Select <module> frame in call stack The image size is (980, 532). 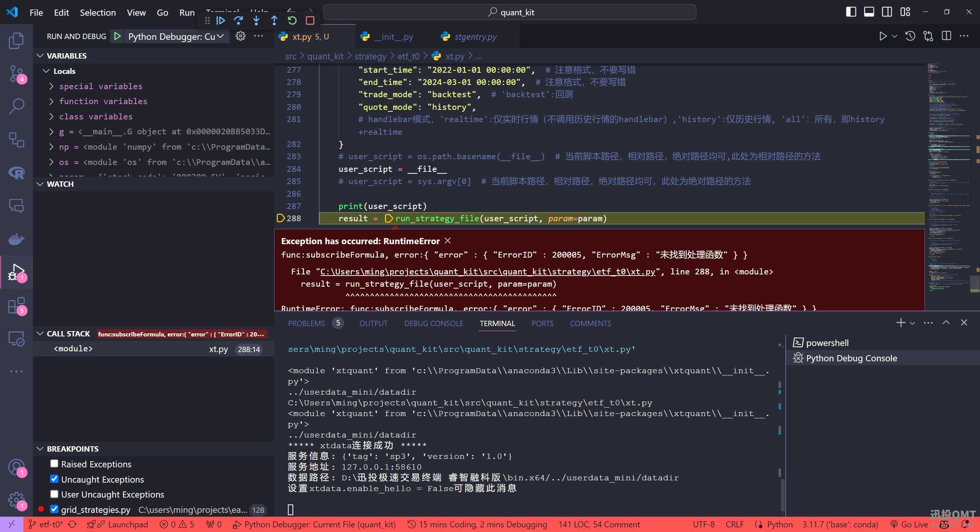(x=153, y=349)
